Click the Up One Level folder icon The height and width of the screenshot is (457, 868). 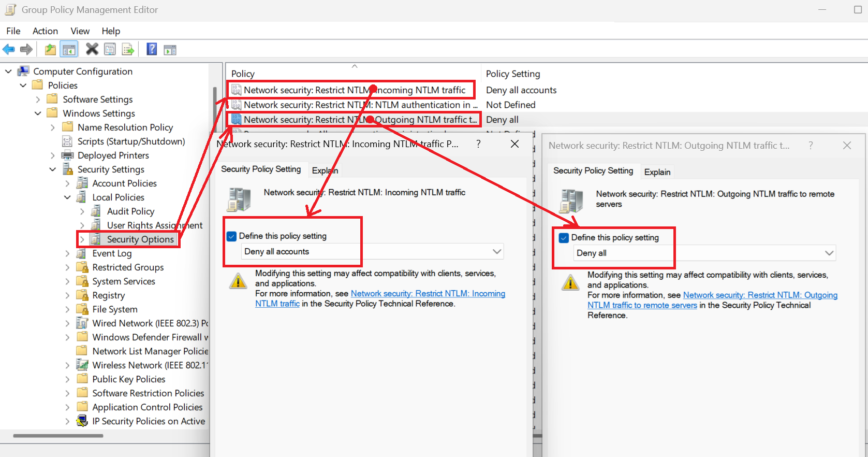click(x=50, y=49)
